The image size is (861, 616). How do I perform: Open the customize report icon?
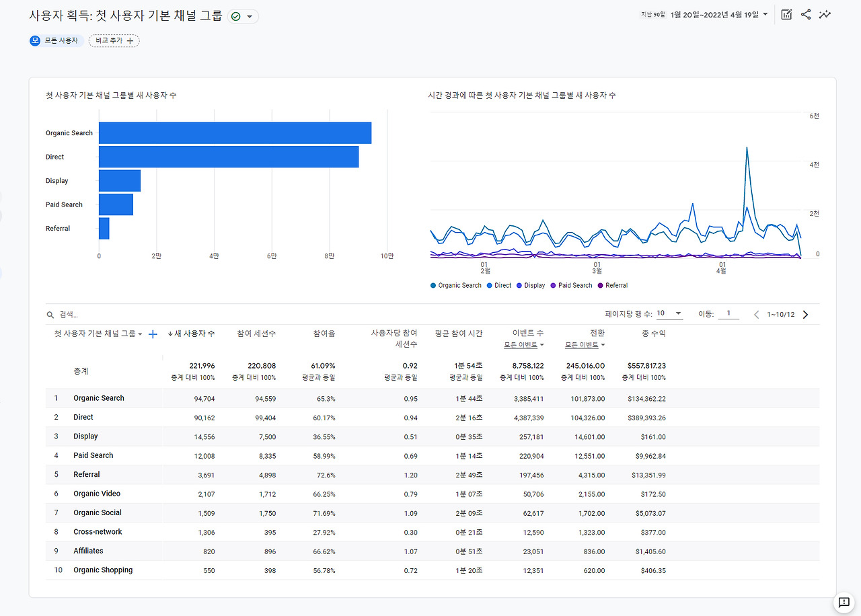pyautogui.click(x=786, y=15)
